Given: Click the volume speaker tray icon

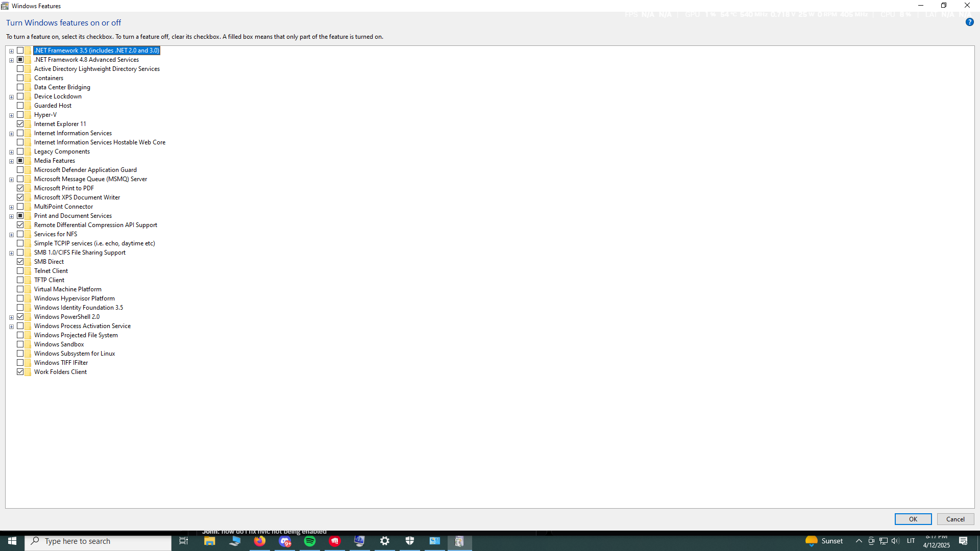Looking at the screenshot, I should pos(895,541).
